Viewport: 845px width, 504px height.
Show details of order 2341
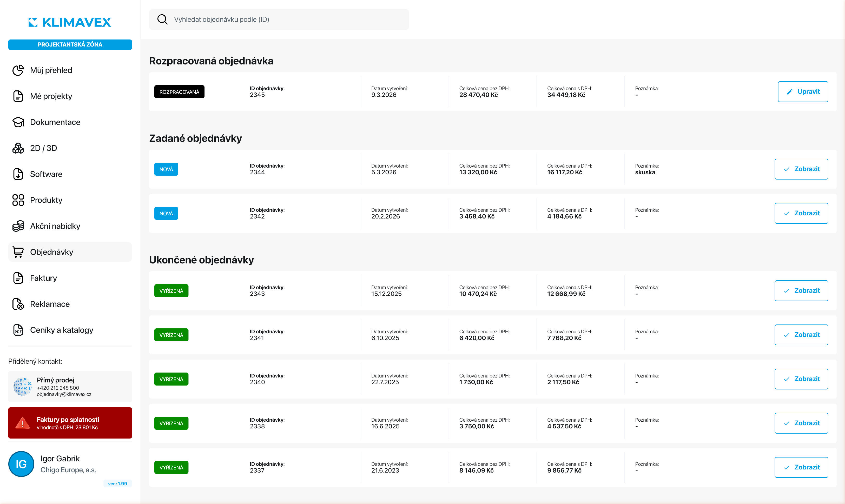tap(801, 335)
